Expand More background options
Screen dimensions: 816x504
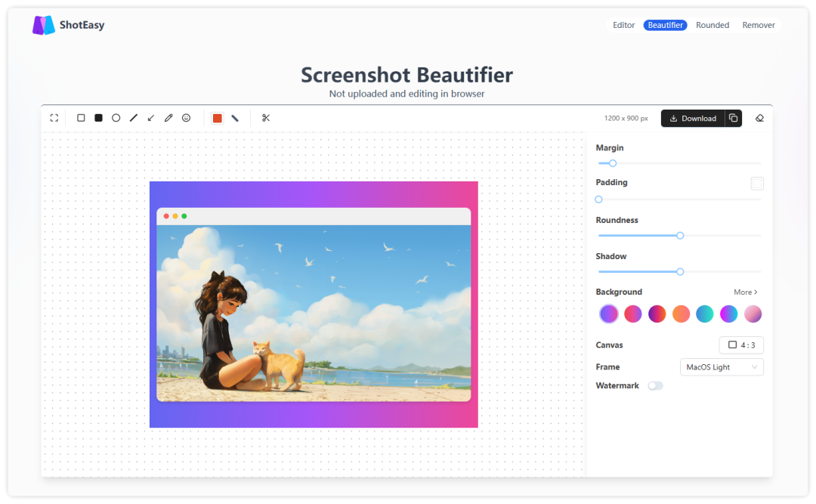[x=745, y=292]
